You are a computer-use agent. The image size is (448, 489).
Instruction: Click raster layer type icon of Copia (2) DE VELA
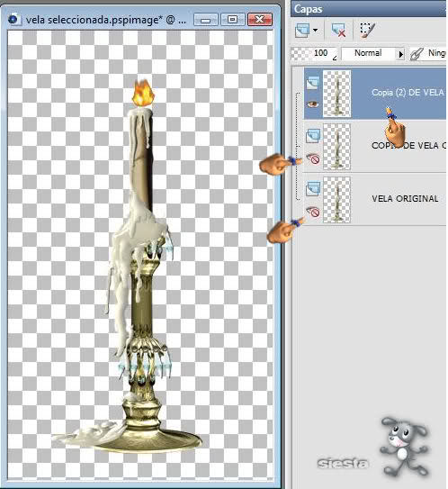click(313, 83)
